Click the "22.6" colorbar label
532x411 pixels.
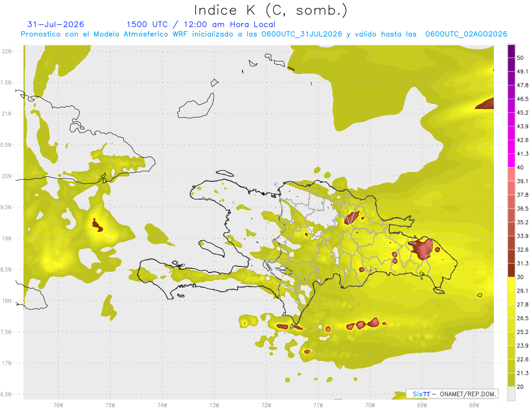[x=523, y=360]
